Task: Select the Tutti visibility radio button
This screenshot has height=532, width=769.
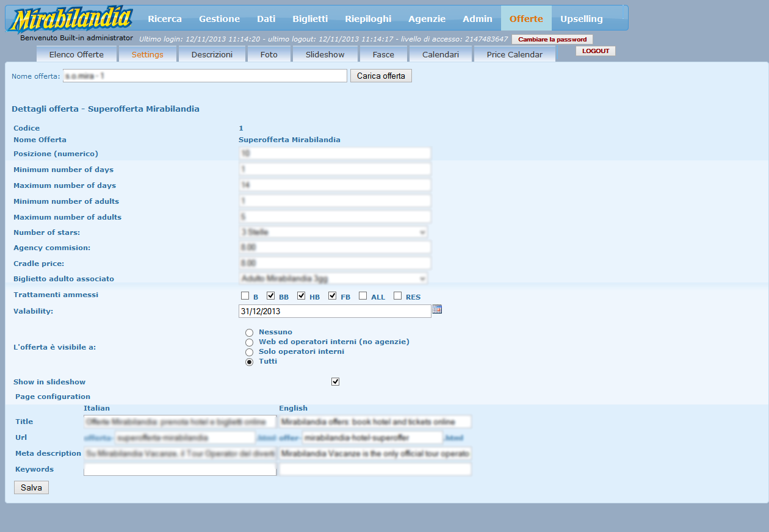Action: (x=249, y=362)
